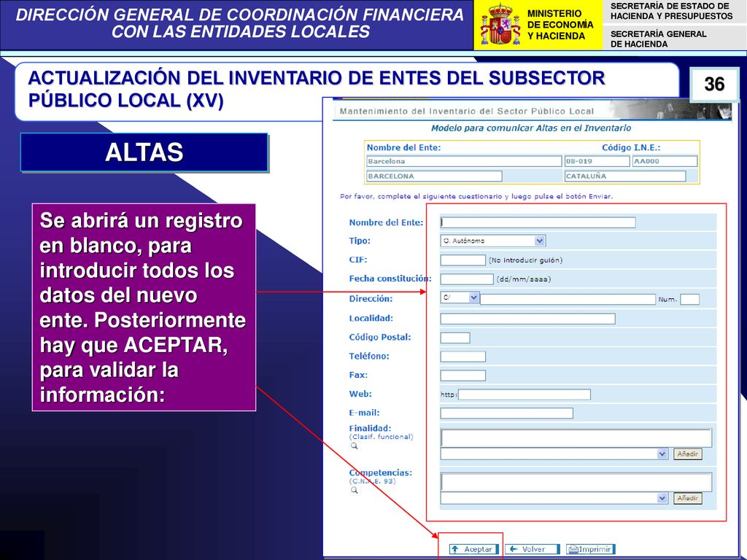The image size is (747, 560).
Task: Click the CIF input field
Action: point(462,260)
